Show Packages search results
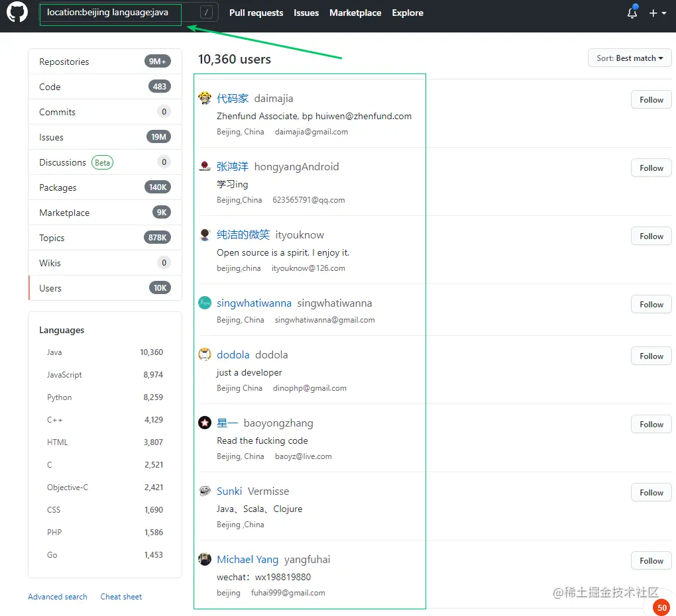The width and height of the screenshot is (676, 616). [105, 187]
